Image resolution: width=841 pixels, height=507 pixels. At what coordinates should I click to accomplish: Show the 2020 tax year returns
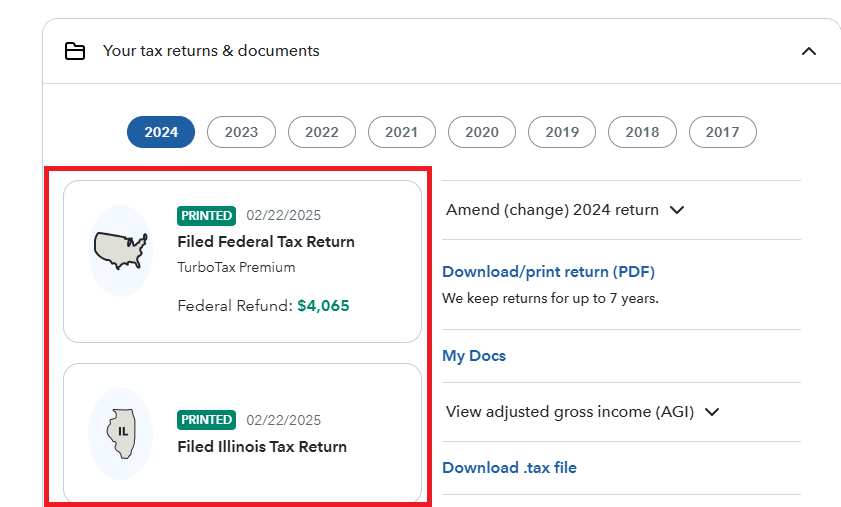tap(481, 132)
